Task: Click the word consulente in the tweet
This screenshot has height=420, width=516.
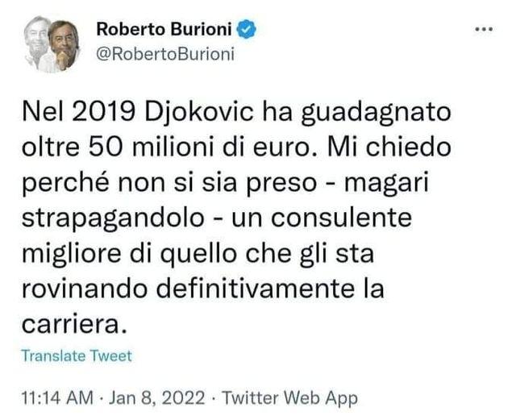Action: click(341, 218)
